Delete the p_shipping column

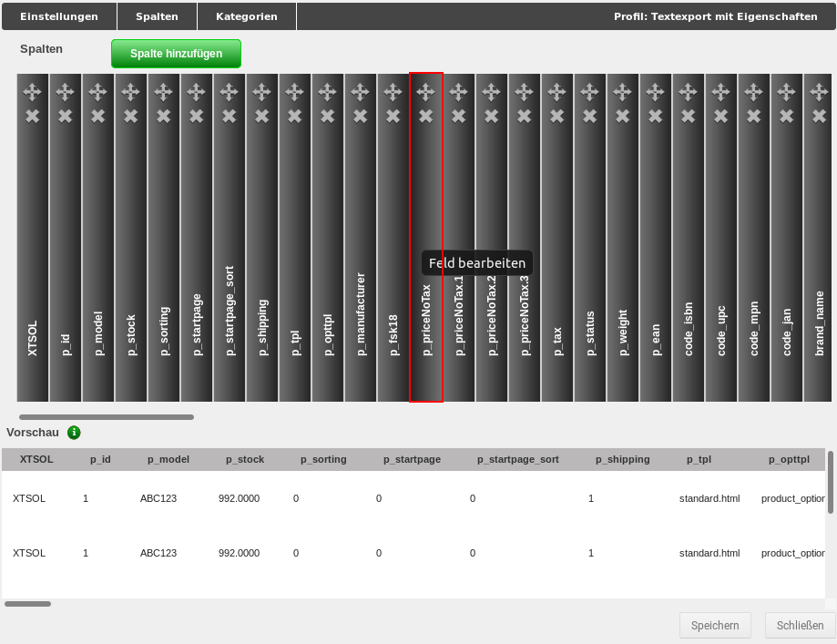pos(260,116)
